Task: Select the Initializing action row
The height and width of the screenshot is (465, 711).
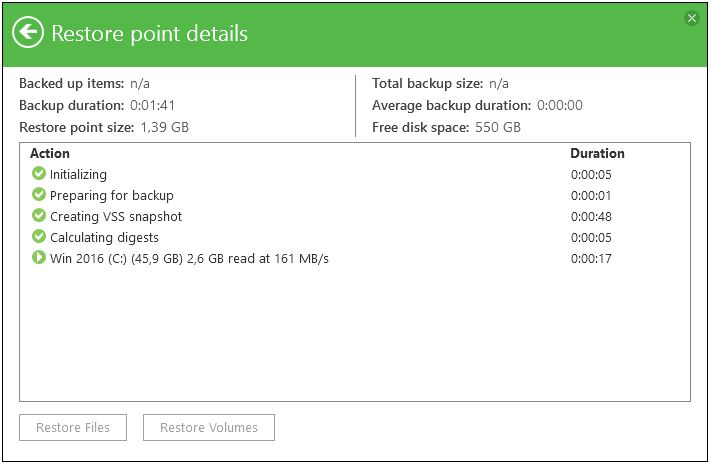Action: coord(355,174)
